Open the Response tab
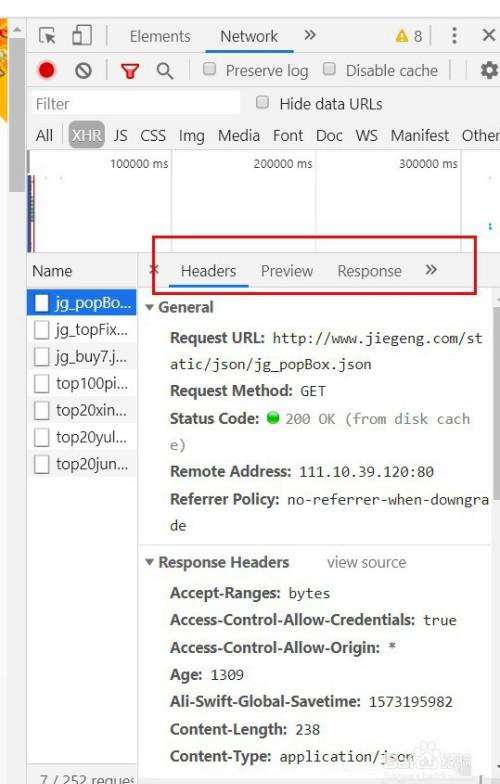500x784 pixels. click(x=370, y=271)
